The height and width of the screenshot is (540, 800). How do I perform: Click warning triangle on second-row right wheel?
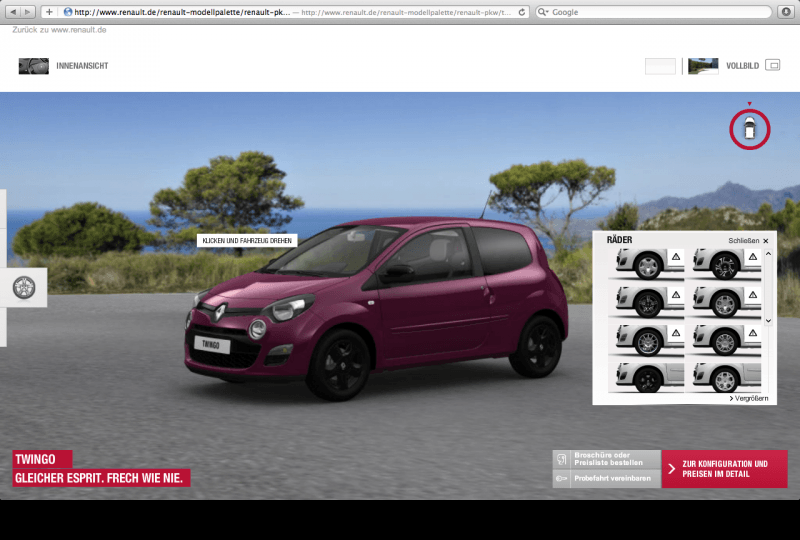[x=753, y=295]
